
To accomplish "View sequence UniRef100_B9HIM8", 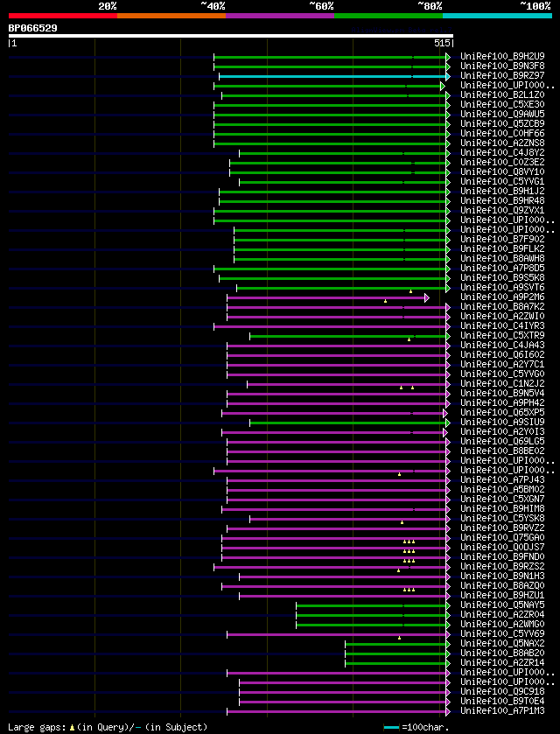I will [x=502, y=510].
